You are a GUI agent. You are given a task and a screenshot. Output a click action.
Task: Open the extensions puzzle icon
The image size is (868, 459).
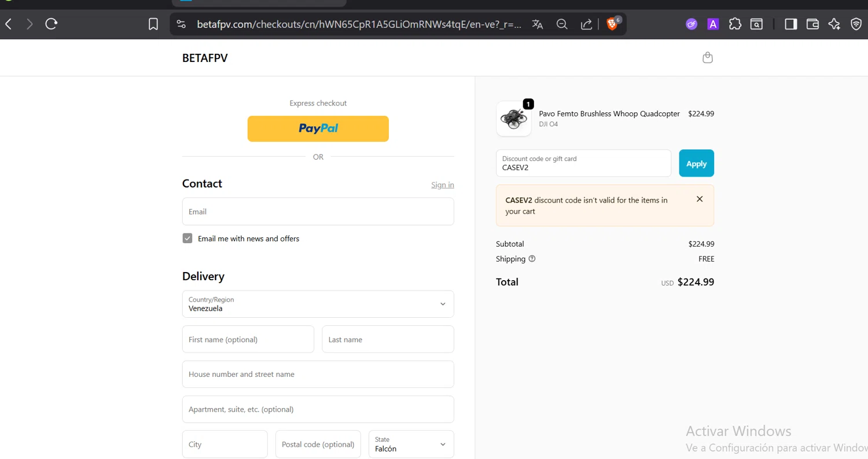pyautogui.click(x=735, y=24)
